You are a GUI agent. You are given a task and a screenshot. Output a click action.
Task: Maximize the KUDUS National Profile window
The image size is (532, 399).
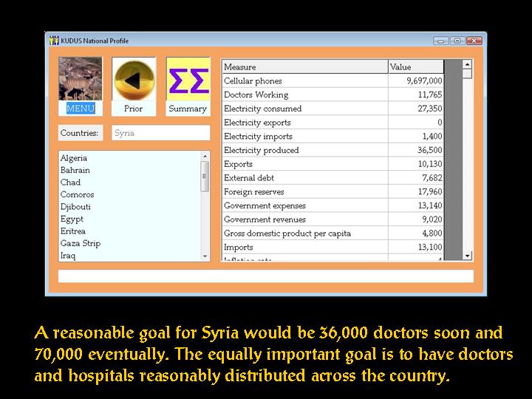tap(457, 41)
